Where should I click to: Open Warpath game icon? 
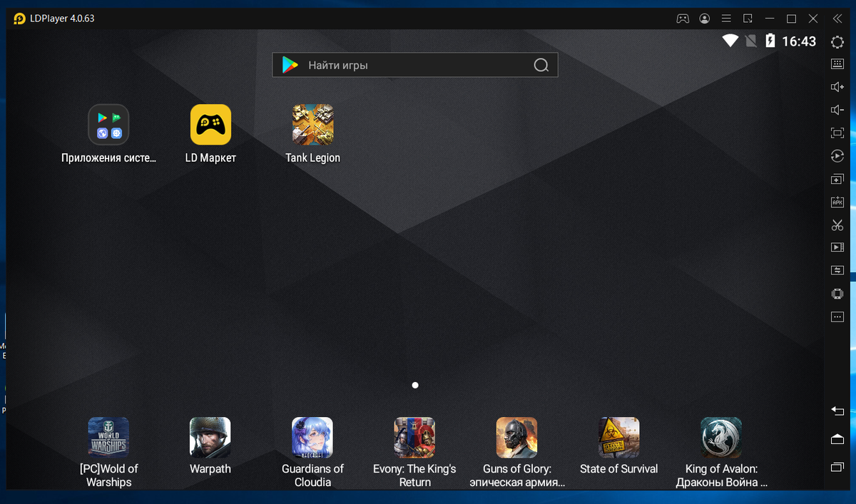pos(210,438)
